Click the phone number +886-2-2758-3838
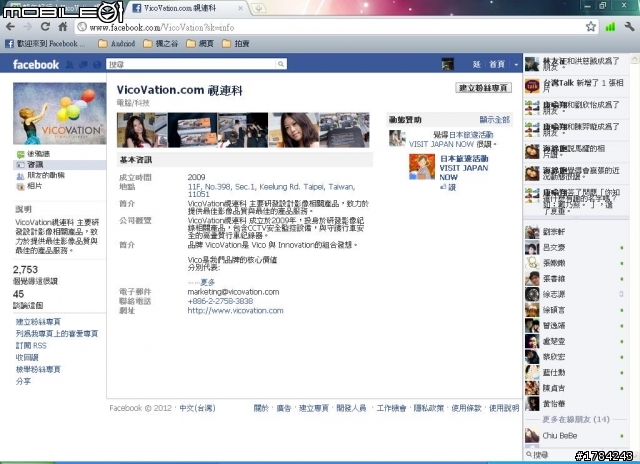This screenshot has height=464, width=640. click(220, 301)
